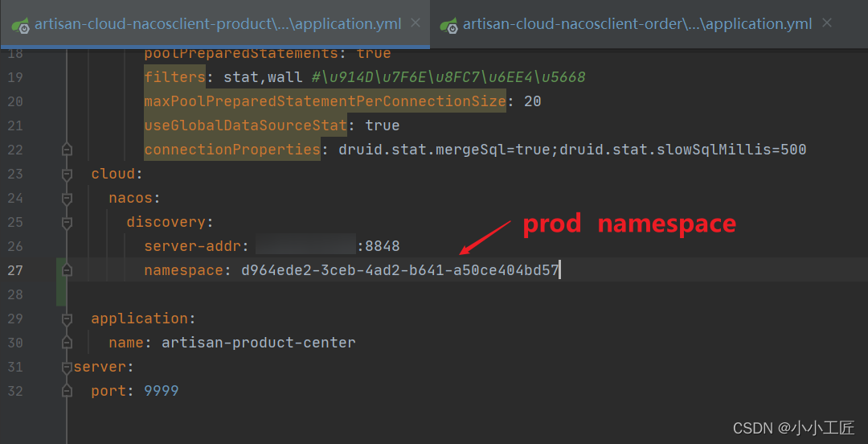Image resolution: width=868 pixels, height=444 pixels.
Task: Collapse the discovery block fold marker
Action: pyautogui.click(x=67, y=223)
